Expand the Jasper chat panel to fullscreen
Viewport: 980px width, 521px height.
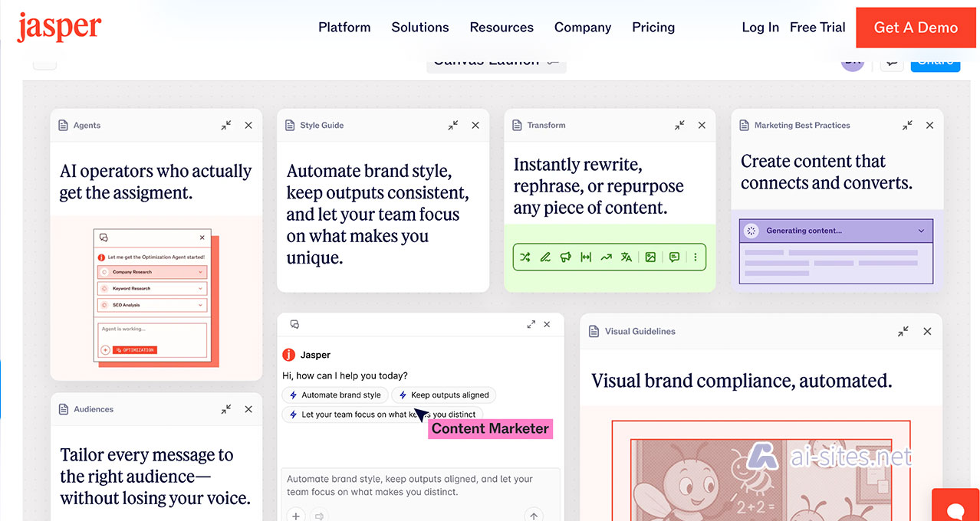click(x=531, y=324)
